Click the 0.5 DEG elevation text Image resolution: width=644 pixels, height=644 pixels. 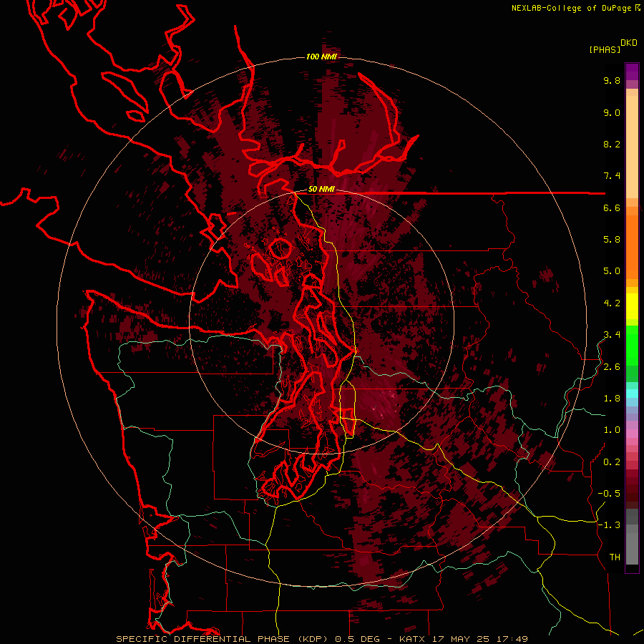[357, 639]
